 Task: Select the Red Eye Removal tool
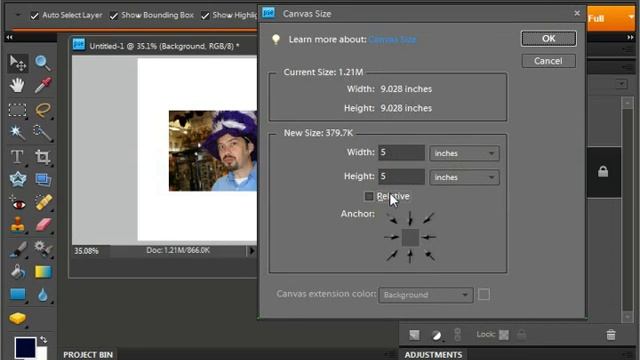tap(18, 203)
